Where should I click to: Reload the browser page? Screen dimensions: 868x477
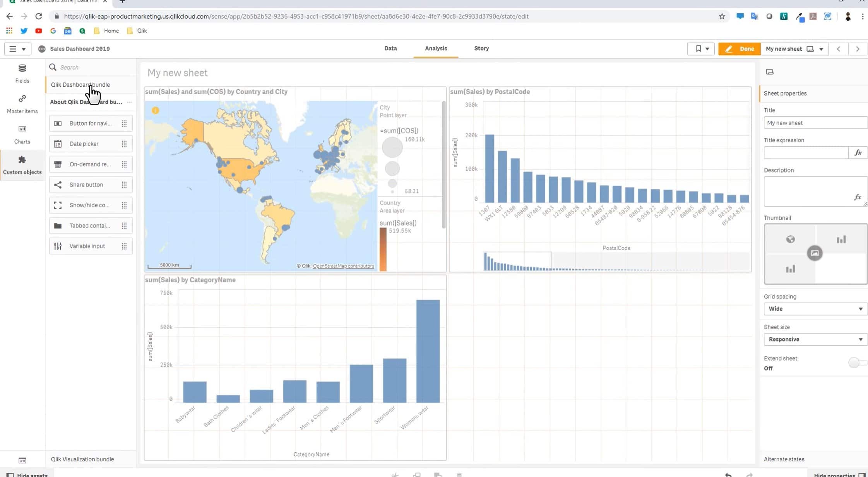tap(39, 16)
